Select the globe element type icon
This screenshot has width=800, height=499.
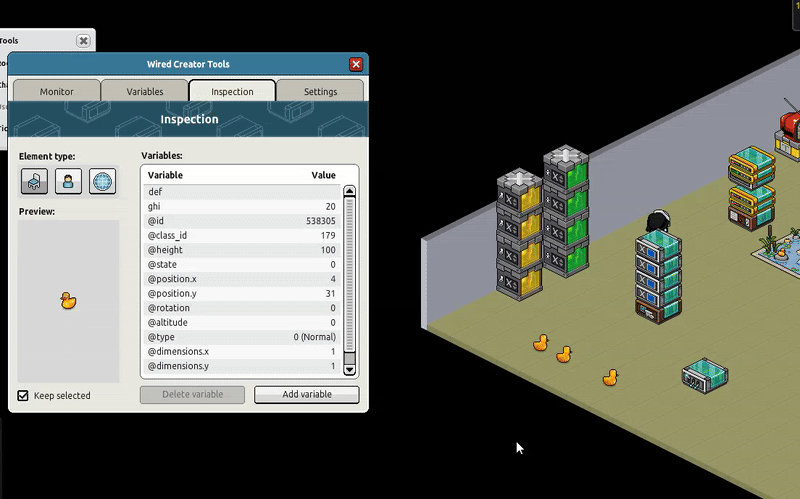(102, 181)
